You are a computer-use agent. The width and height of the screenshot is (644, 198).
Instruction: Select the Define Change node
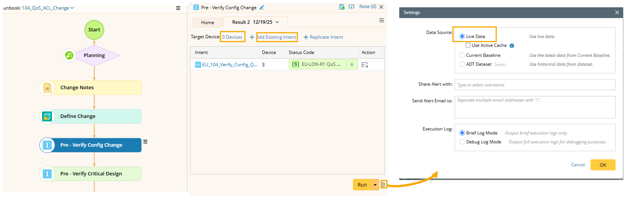click(x=91, y=116)
